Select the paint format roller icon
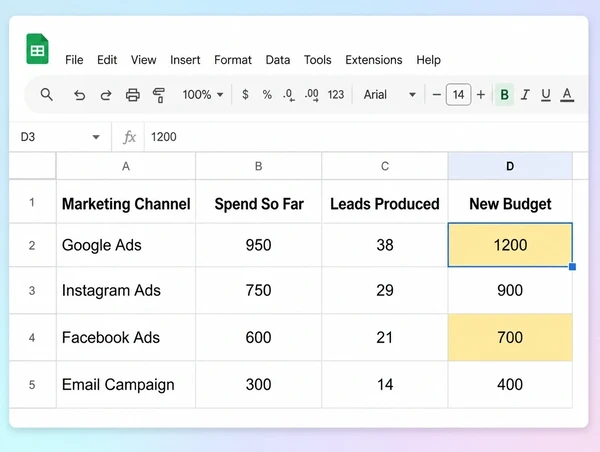 (159, 95)
